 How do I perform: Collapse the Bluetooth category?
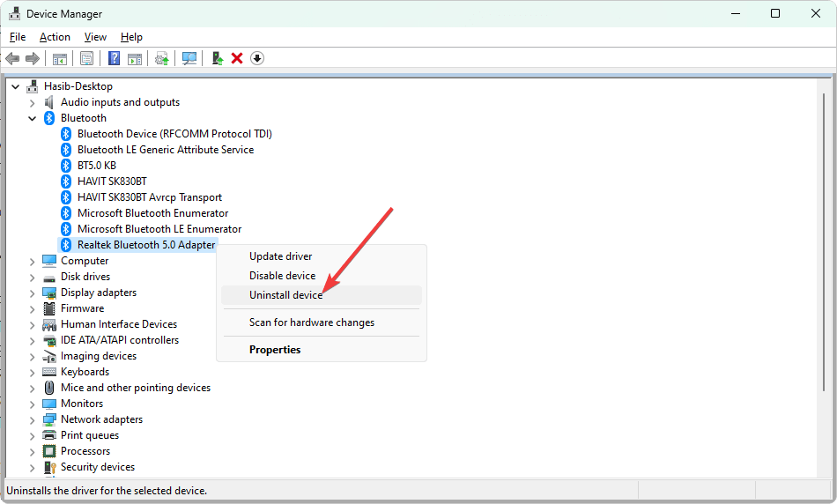pos(32,119)
